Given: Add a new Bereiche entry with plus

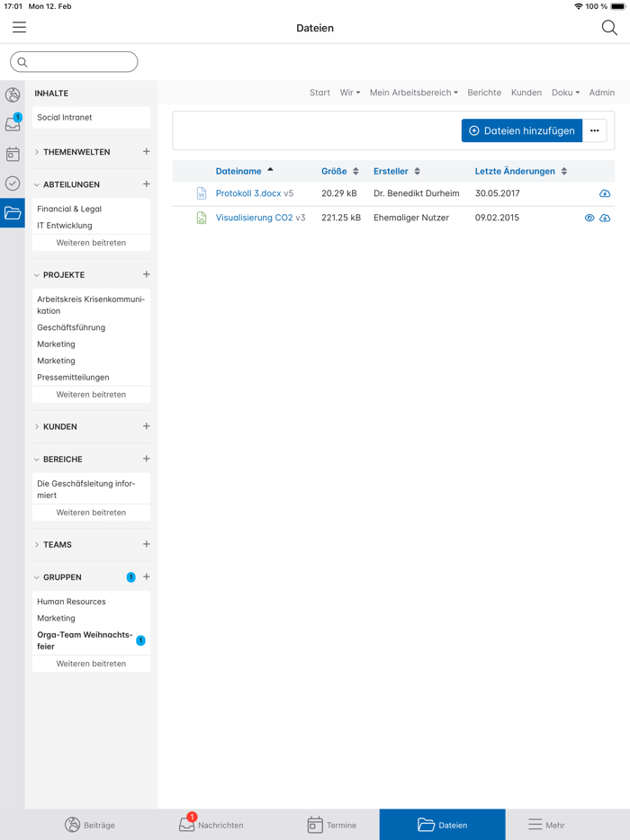Looking at the screenshot, I should [146, 459].
